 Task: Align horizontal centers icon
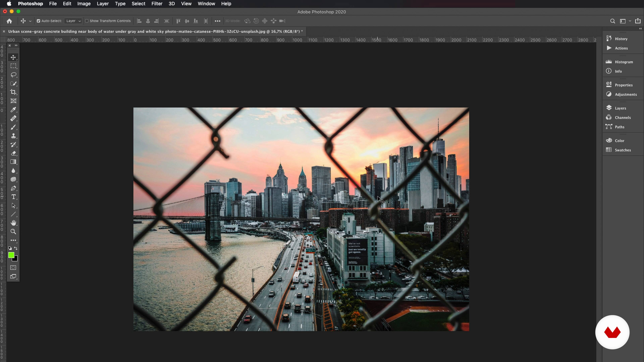point(148,21)
